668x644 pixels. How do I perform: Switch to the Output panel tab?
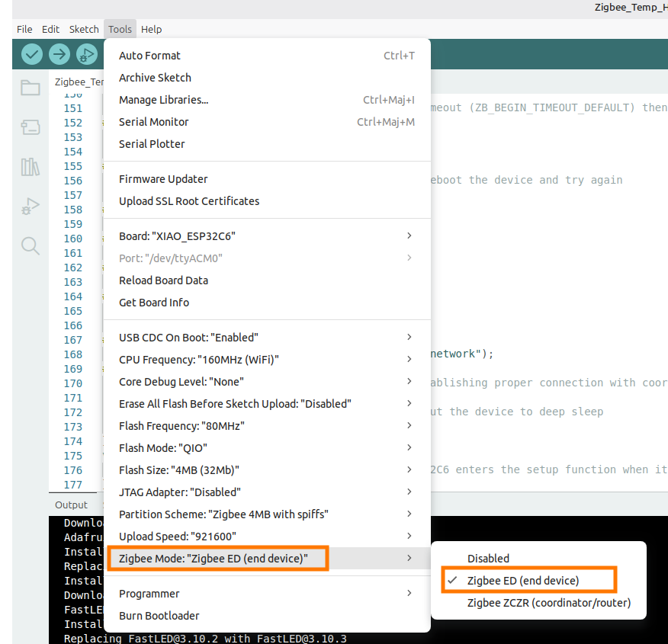point(71,505)
